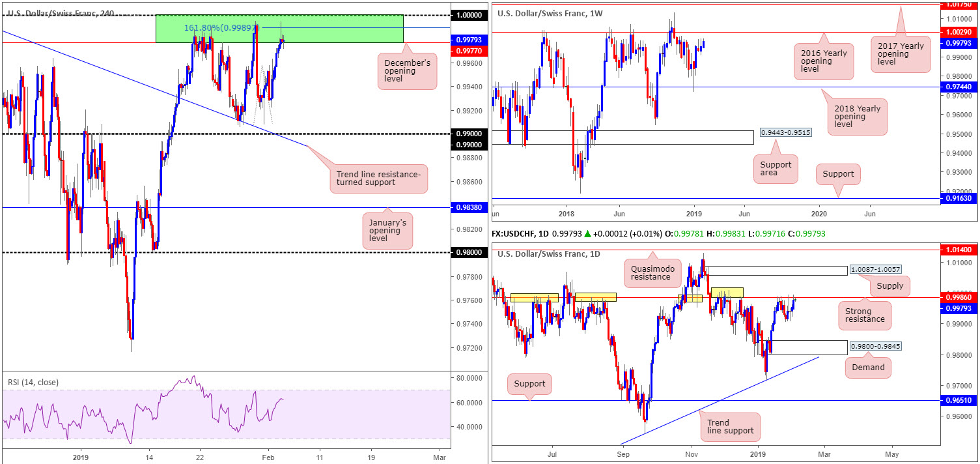Click the 0.97440 price label

(x=959, y=86)
